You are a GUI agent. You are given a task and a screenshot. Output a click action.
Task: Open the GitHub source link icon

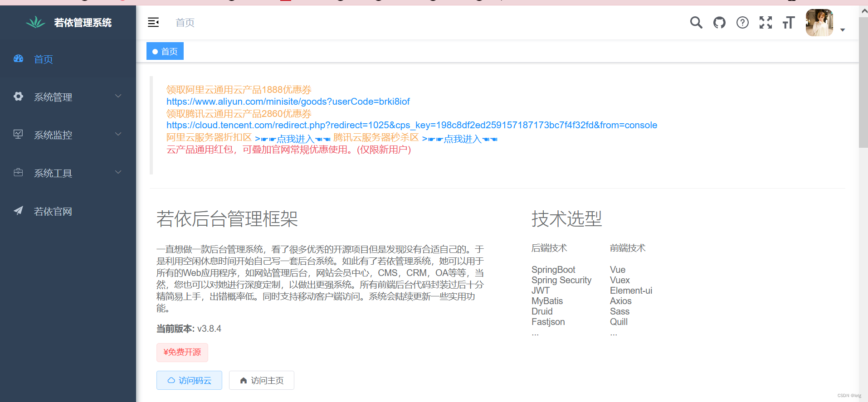[719, 22]
